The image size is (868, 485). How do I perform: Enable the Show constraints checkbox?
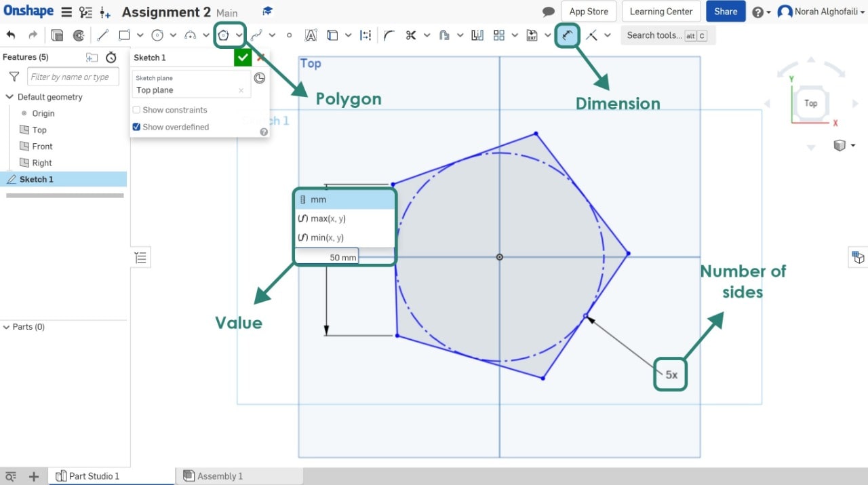[136, 110]
